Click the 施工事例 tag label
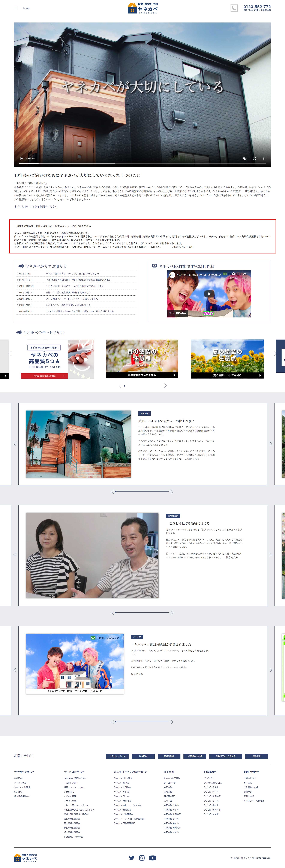 [144, 413]
